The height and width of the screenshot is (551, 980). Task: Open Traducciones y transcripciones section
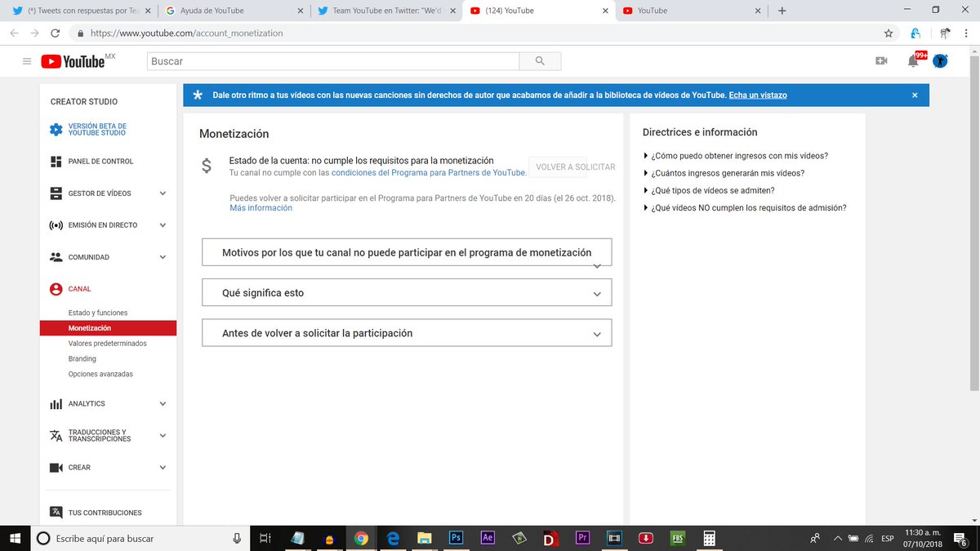(99, 436)
